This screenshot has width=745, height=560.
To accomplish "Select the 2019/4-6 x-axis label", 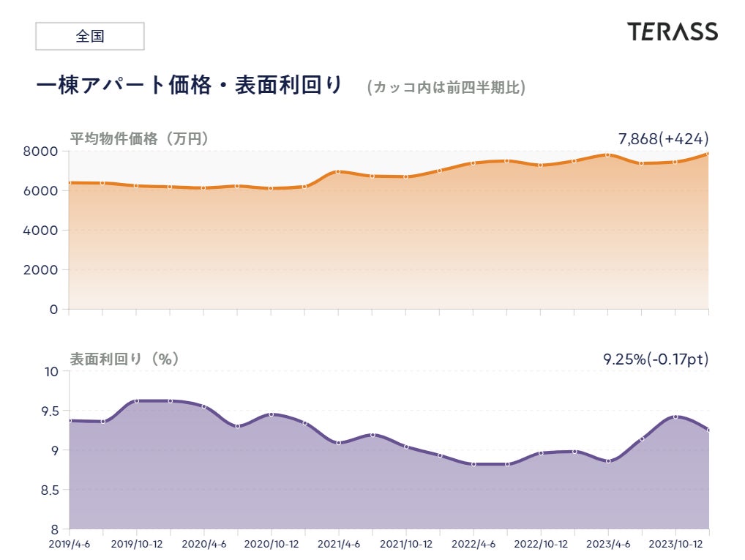I will [70, 544].
